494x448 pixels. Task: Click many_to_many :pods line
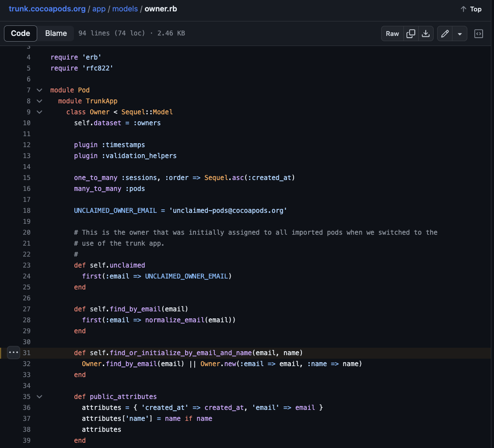click(x=110, y=189)
